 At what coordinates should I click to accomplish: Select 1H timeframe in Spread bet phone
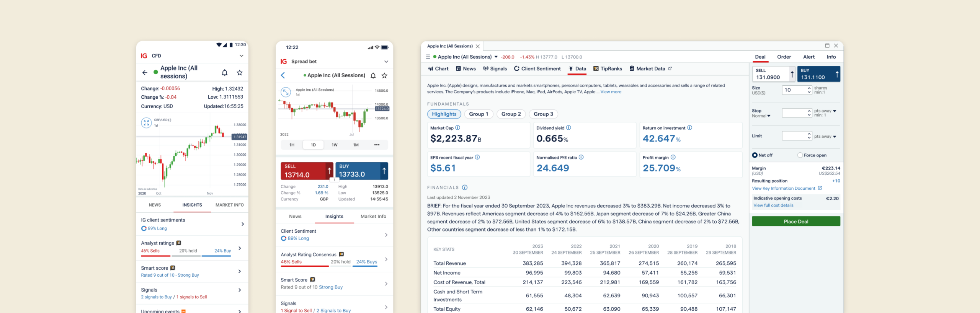292,145
